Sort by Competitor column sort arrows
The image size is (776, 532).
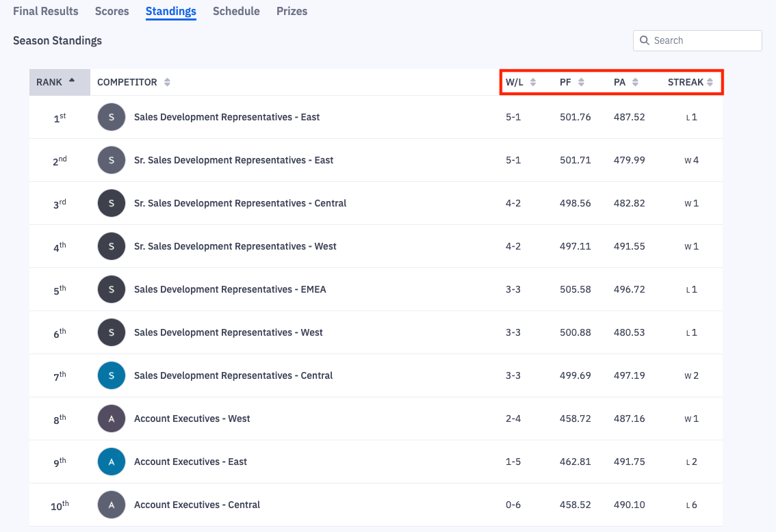167,82
